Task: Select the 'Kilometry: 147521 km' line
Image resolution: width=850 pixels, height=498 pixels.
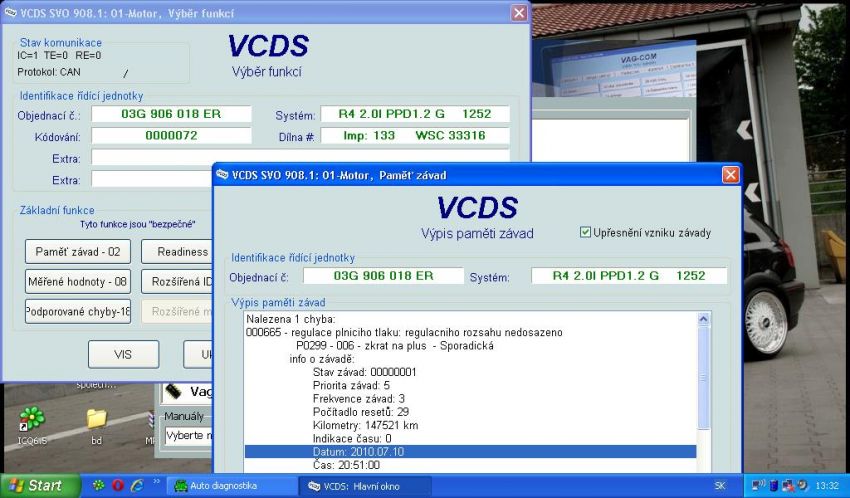Action: click(x=365, y=425)
